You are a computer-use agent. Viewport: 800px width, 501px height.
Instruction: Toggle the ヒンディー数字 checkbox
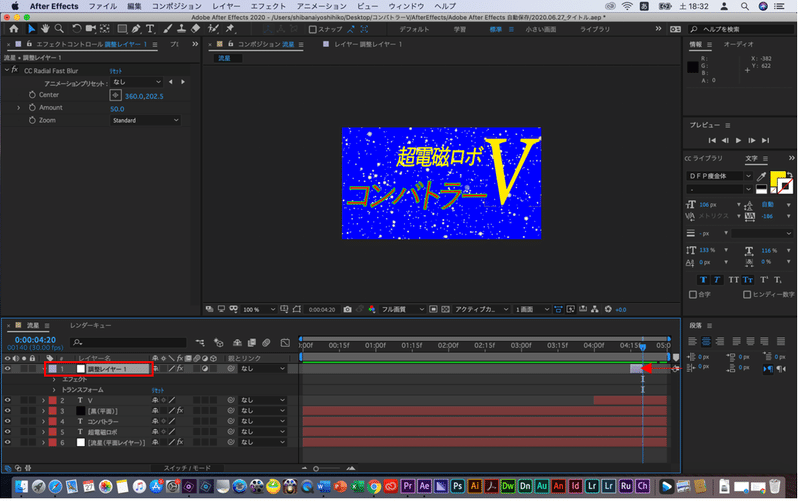747,295
